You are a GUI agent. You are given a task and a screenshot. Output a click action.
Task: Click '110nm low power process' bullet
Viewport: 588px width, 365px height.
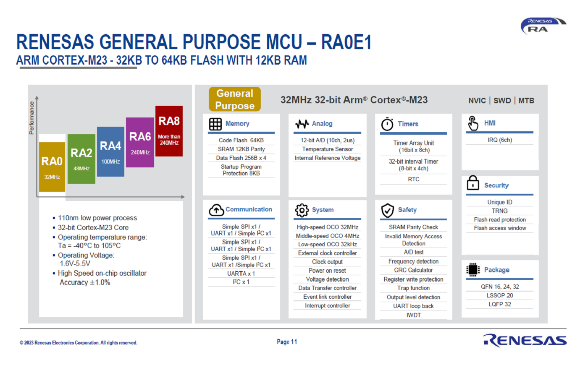(97, 218)
